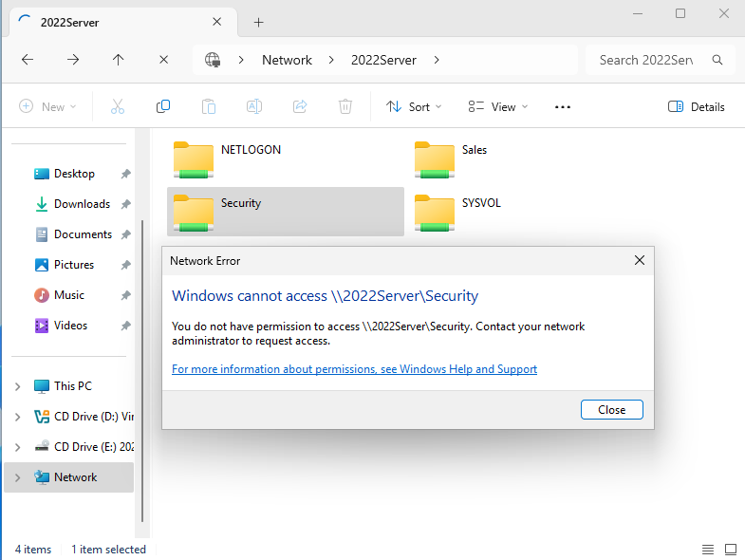Click the pin icon next to Music

125,296
